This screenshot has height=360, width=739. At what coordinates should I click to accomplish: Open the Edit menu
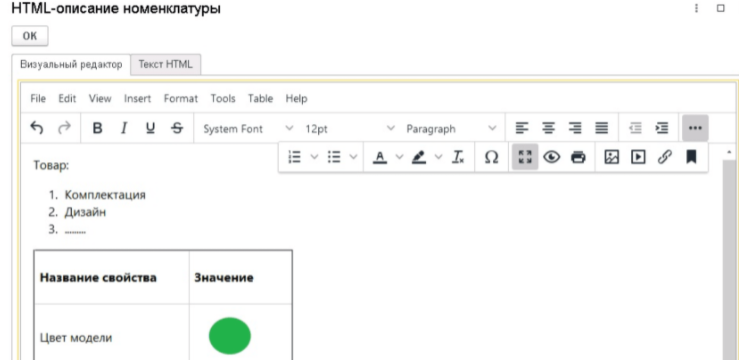[67, 98]
